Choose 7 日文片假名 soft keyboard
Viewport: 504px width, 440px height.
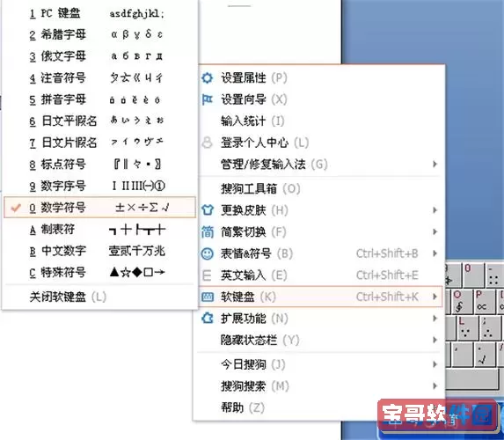click(99, 143)
